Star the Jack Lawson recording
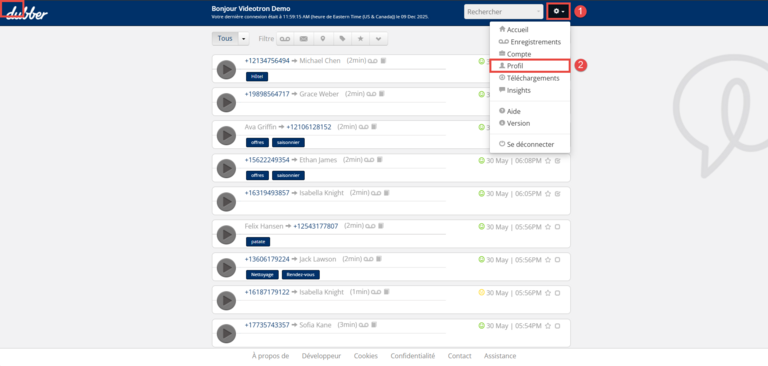This screenshot has width=768, height=366. click(x=548, y=260)
